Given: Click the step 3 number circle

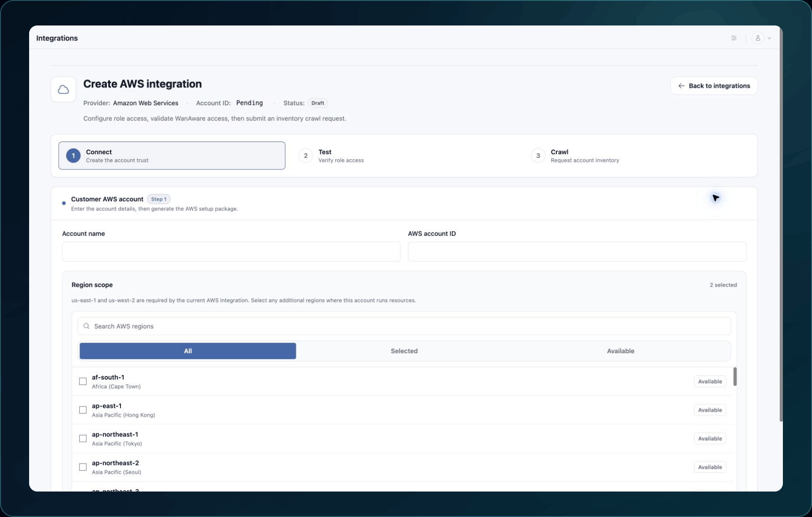Looking at the screenshot, I should tap(538, 156).
